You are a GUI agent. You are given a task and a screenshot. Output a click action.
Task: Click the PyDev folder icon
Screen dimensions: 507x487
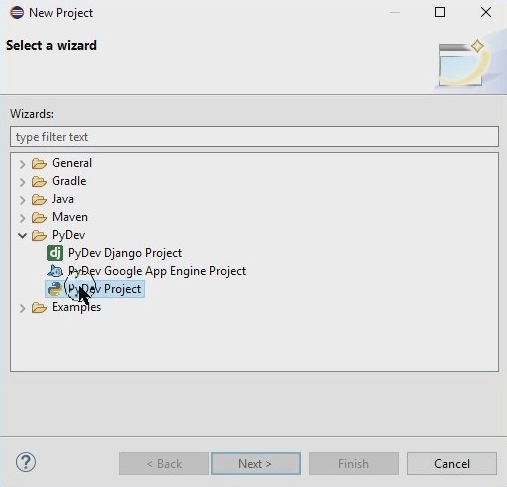[39, 235]
